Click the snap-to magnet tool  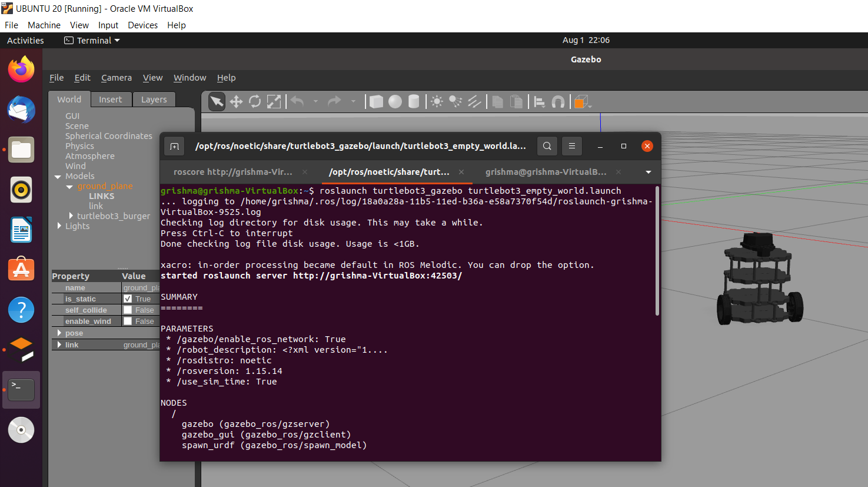click(x=558, y=101)
